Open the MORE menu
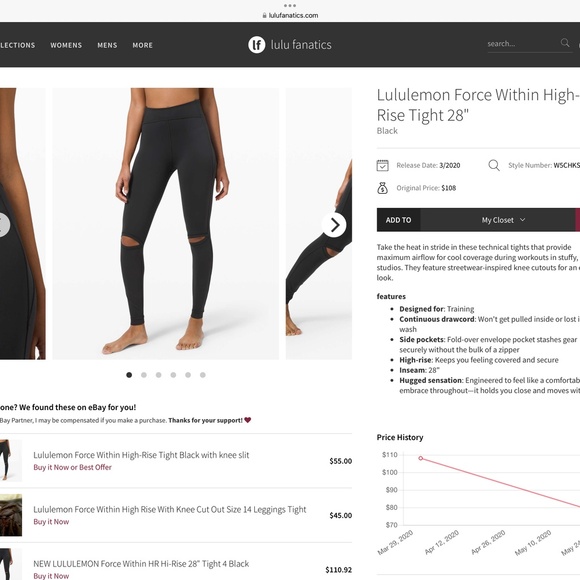The width and height of the screenshot is (580, 580). point(142,45)
